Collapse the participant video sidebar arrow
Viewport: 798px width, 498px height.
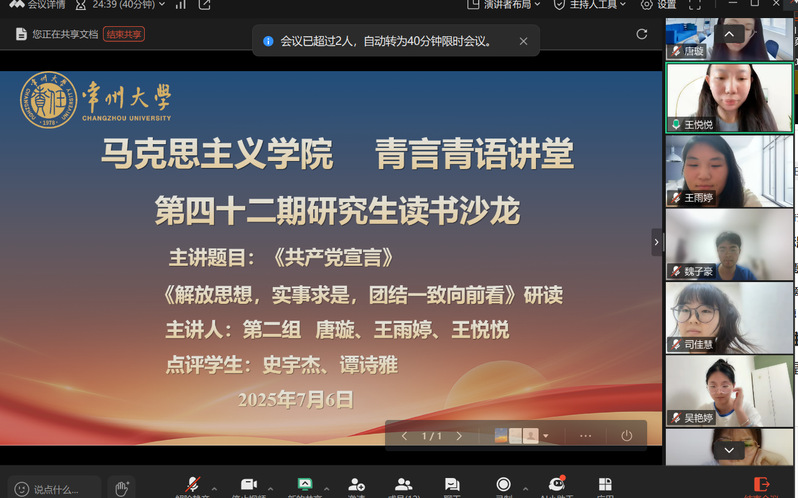click(x=657, y=242)
